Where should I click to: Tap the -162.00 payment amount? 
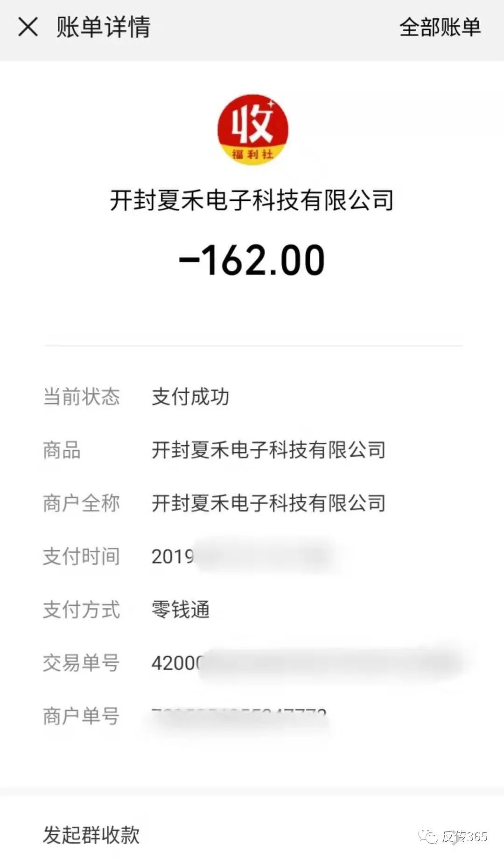pyautogui.click(x=252, y=260)
